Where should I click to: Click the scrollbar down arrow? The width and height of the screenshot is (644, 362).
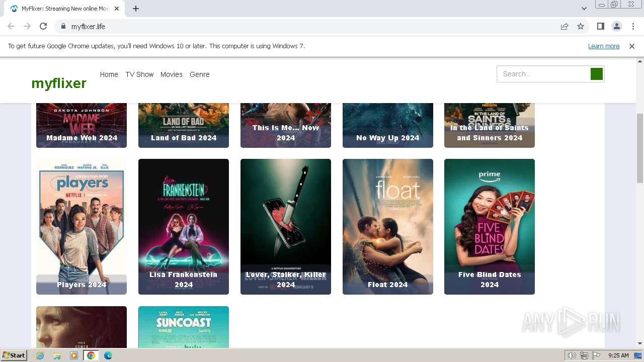(x=640, y=343)
